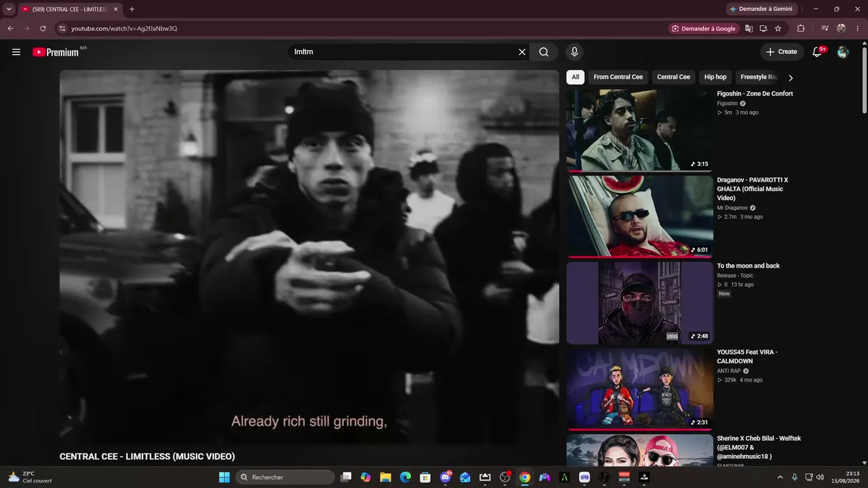This screenshot has width=868, height=488.
Task: Select the All filter chip
Action: pyautogui.click(x=575, y=77)
